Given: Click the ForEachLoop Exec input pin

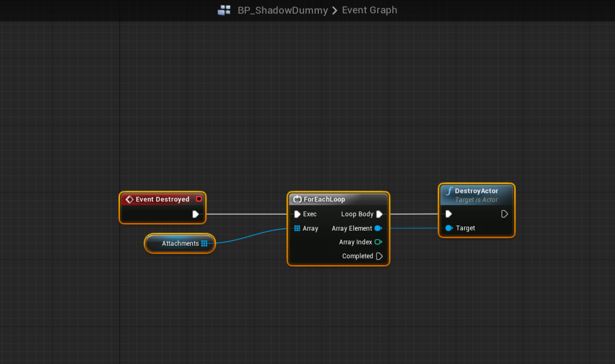Looking at the screenshot, I should pyautogui.click(x=297, y=214).
